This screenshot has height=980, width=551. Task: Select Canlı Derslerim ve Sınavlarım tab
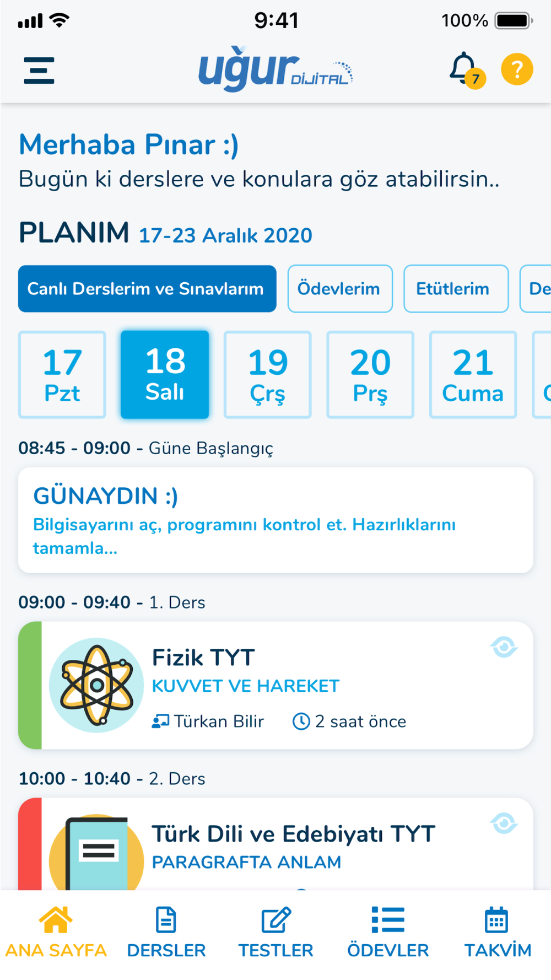tap(147, 289)
